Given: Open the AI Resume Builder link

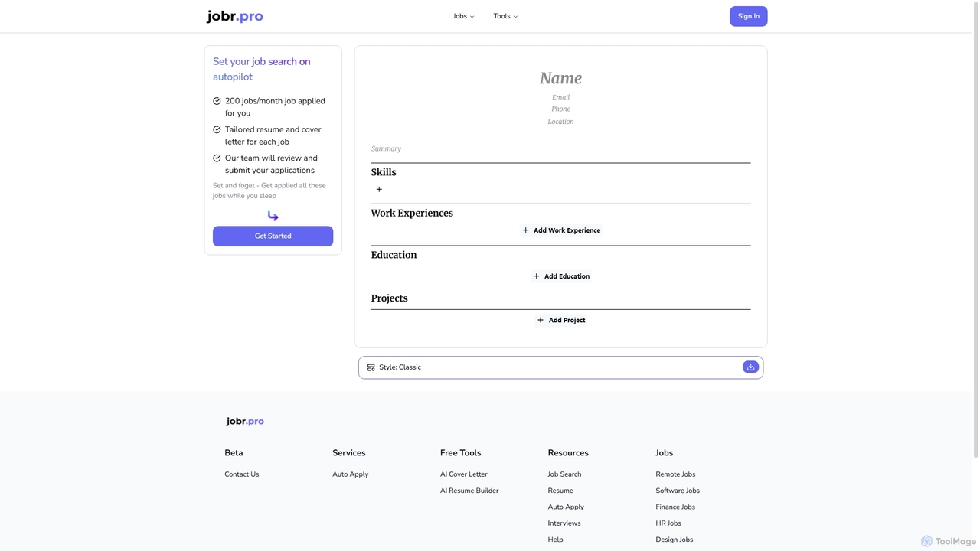Looking at the screenshot, I should pyautogui.click(x=469, y=491).
